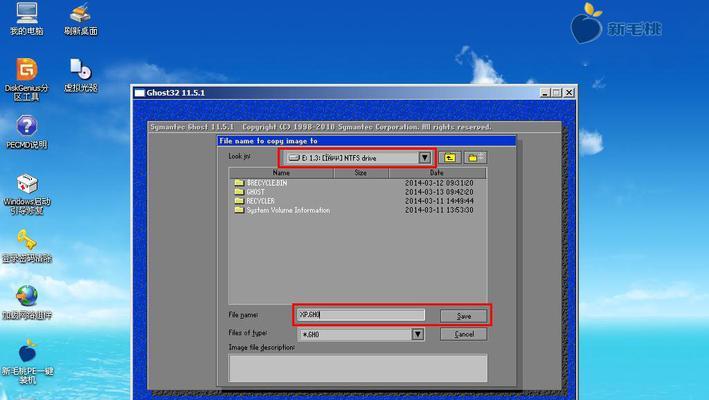The image size is (709, 400).
Task: Click the new folder icon in Ghost
Action: click(x=474, y=158)
